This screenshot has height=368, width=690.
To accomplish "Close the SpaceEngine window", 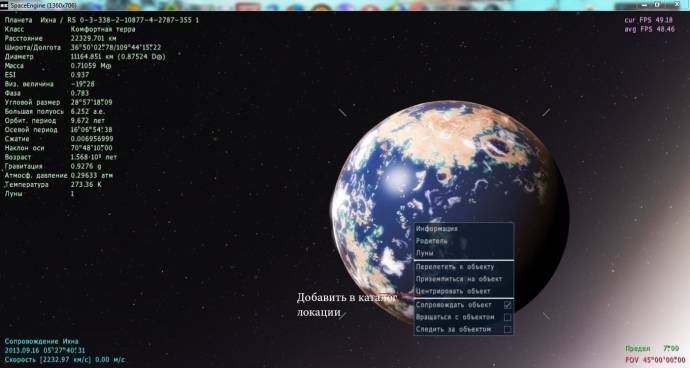I will [677, 4].
